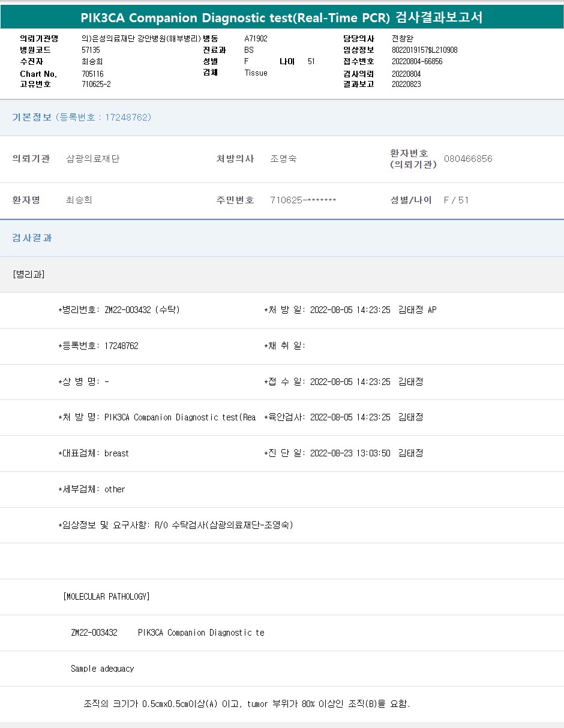564x728 pixels.
Task: Select the 기본정보 section heading
Action: [x=32, y=118]
